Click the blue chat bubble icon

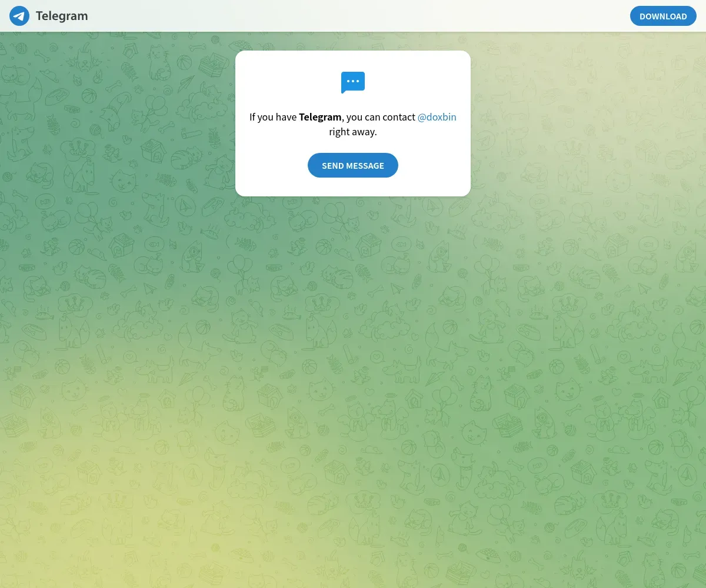pyautogui.click(x=353, y=83)
